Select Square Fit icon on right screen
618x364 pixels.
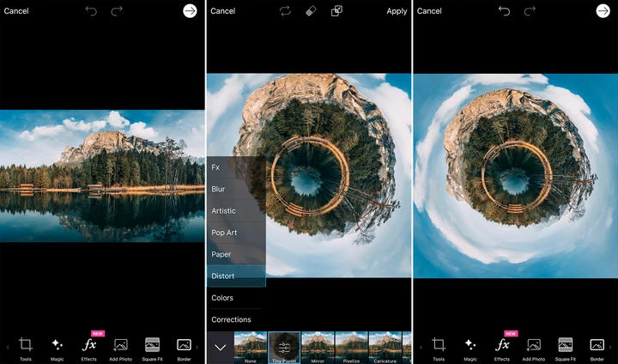point(565,344)
